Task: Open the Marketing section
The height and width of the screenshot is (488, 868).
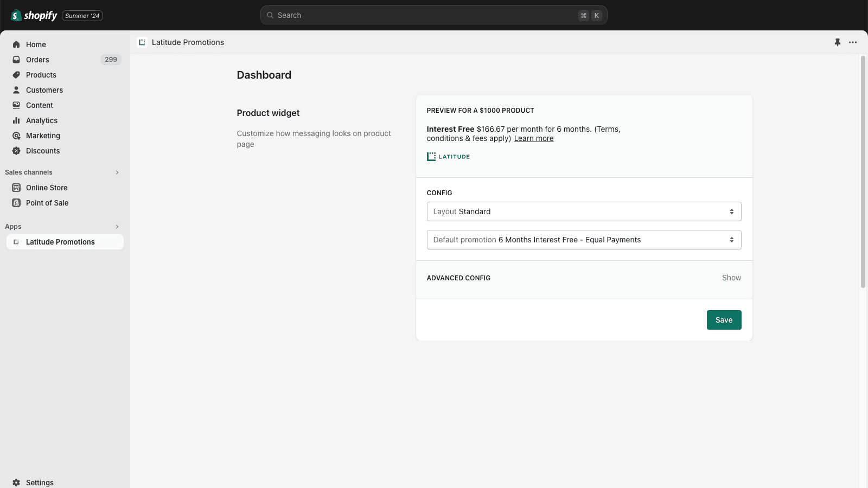Action: (43, 136)
